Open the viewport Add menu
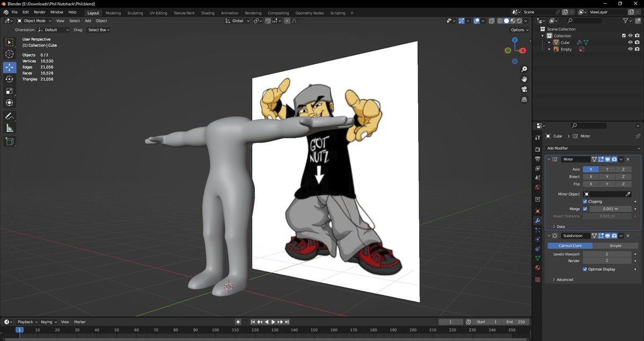This screenshot has height=341, width=644. click(x=88, y=21)
